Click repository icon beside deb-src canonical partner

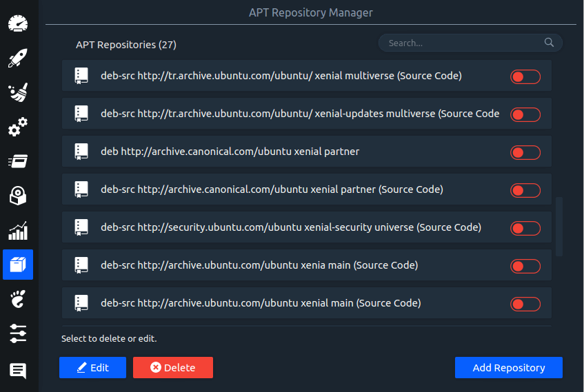click(81, 189)
